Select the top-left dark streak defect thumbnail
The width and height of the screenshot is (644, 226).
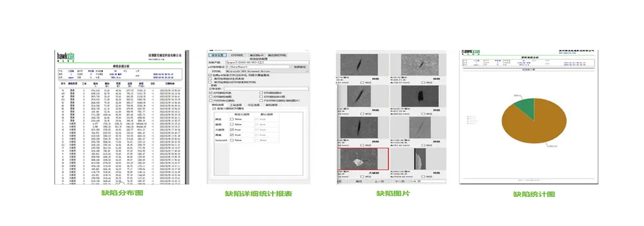[359, 65]
